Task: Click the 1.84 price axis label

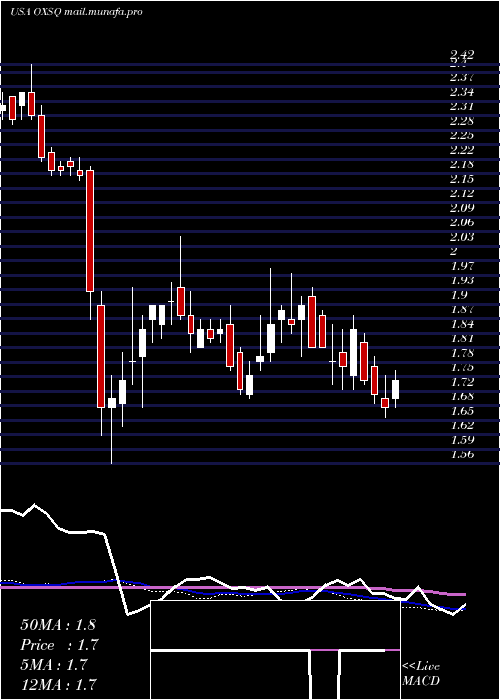Action: tap(462, 324)
